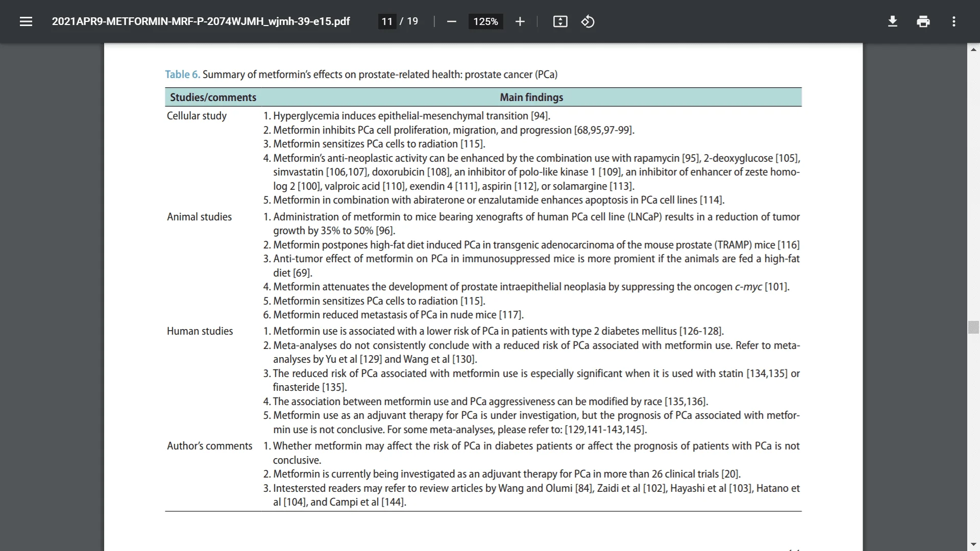Screen dimensions: 980x551
Task: Click the PDF file name title
Action: (201, 21)
